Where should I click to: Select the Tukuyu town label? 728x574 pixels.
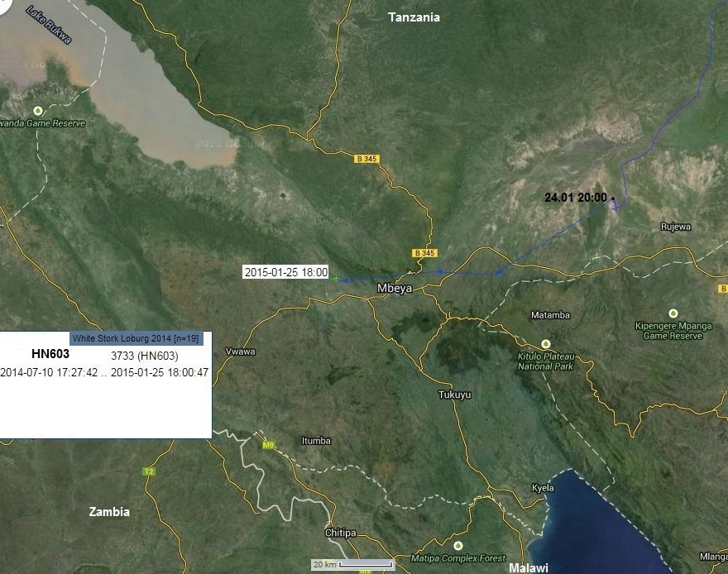(x=454, y=395)
